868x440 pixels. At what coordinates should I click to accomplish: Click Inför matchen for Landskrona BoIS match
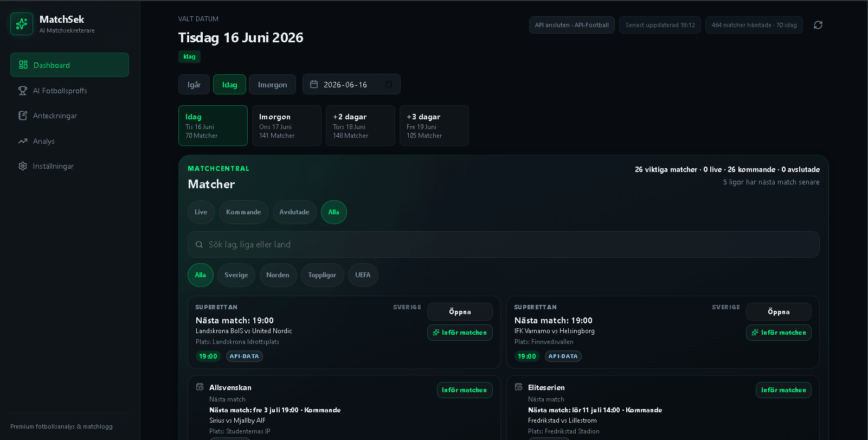[460, 333]
